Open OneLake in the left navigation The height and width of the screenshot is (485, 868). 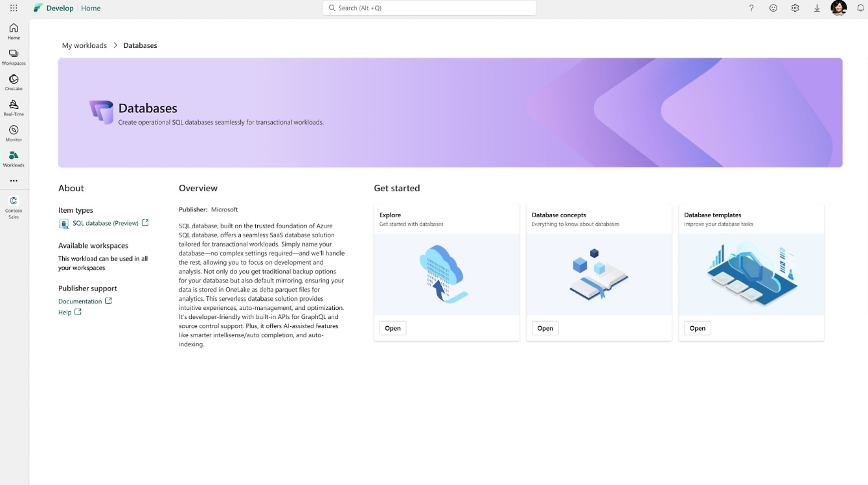[14, 82]
